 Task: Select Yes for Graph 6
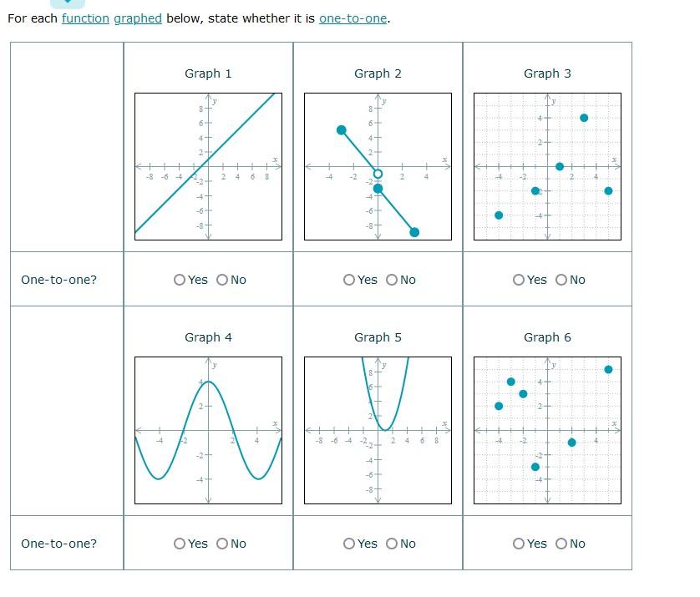point(517,543)
